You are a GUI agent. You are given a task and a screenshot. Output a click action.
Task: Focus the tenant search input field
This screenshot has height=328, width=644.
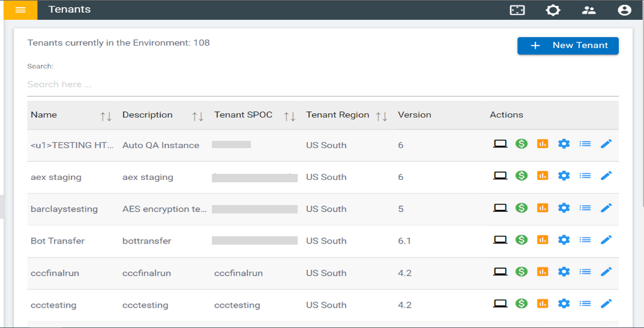click(x=322, y=85)
